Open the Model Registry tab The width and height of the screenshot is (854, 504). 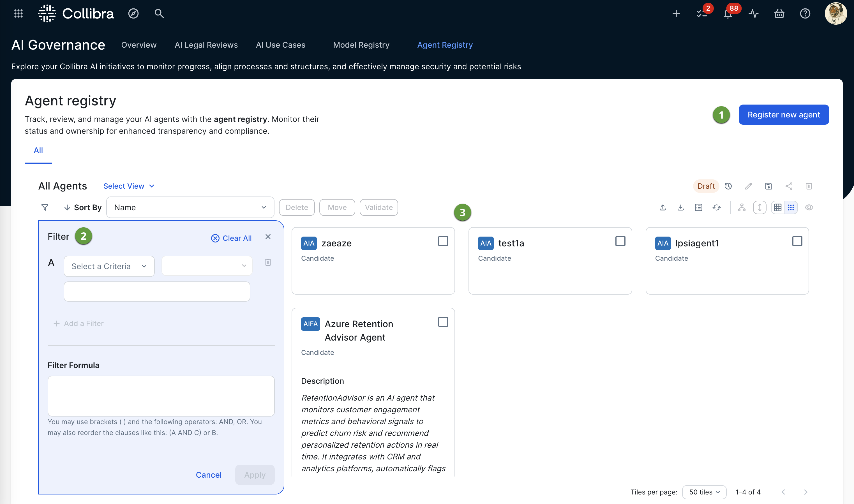pyautogui.click(x=361, y=45)
